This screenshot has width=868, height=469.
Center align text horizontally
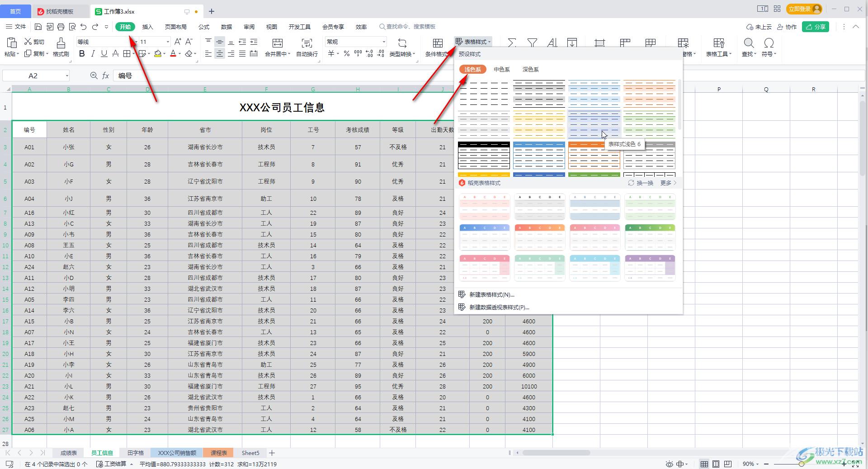[219, 54]
